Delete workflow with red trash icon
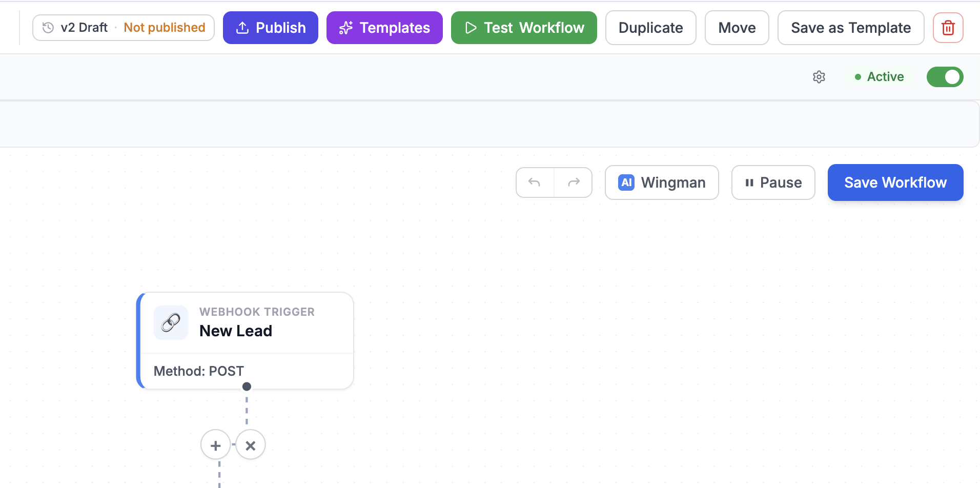Viewport: 980px width, 488px height. 948,28
